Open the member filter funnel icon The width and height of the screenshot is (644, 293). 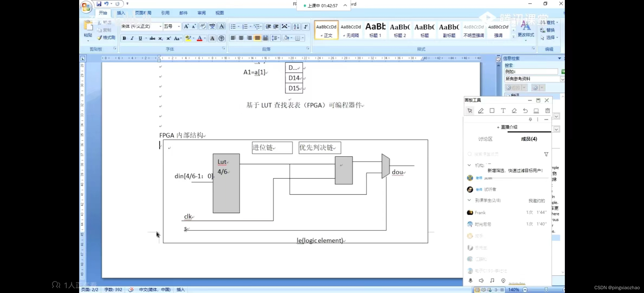point(546,154)
